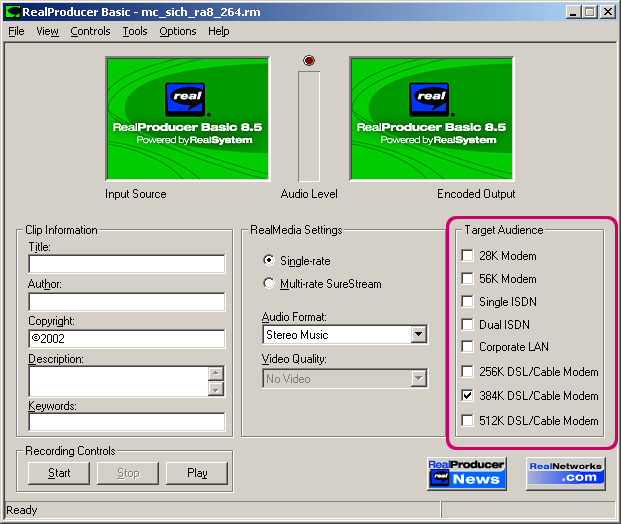Viewport: 621px width, 524px height.
Task: Click the Ready status bar text
Action: pyautogui.click(x=22, y=510)
